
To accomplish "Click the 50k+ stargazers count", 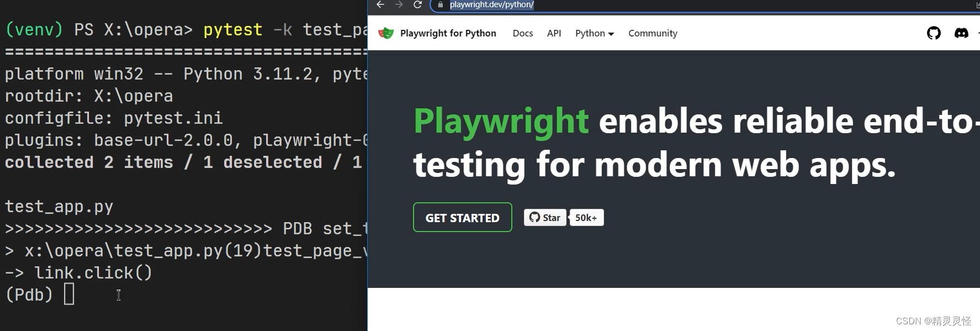I will (586, 218).
